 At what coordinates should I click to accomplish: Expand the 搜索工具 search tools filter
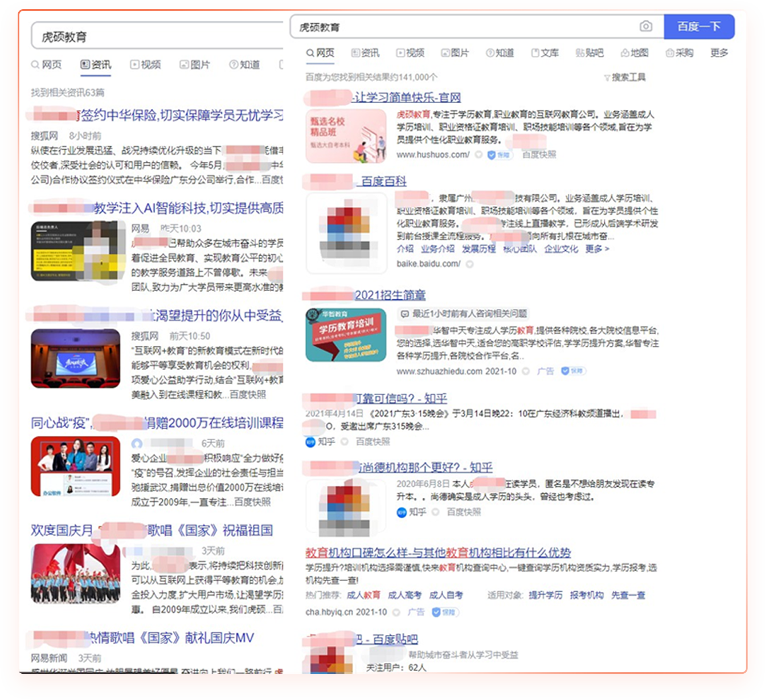tap(624, 77)
